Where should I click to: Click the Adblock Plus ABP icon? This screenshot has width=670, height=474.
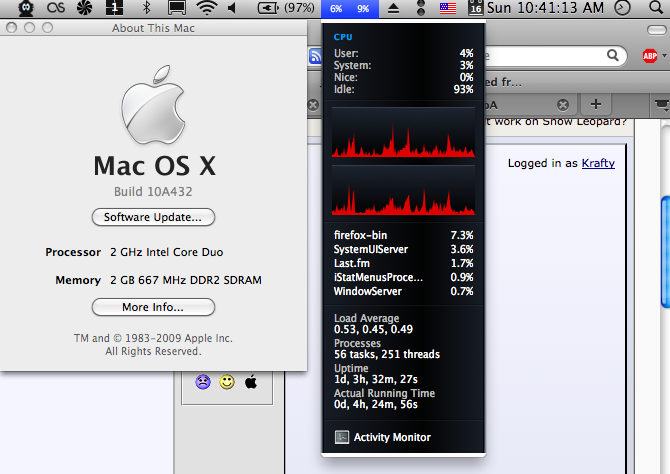tap(650, 56)
